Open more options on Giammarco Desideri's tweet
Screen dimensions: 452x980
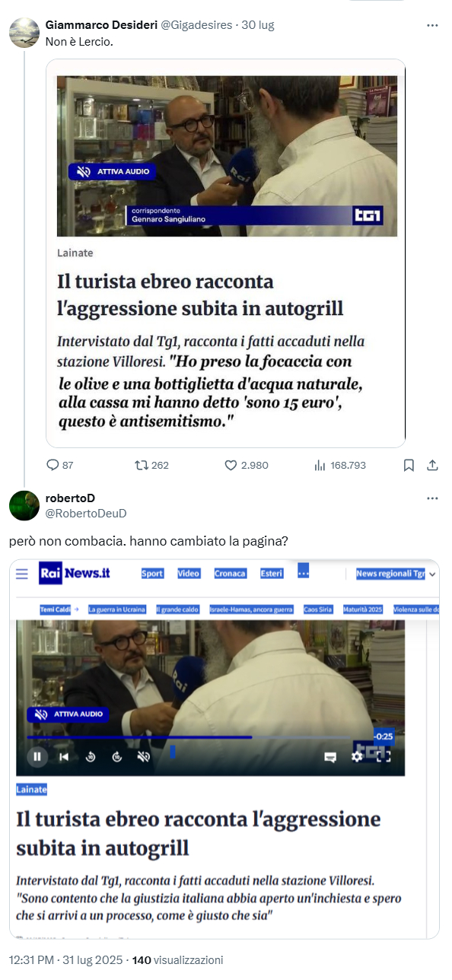[432, 25]
